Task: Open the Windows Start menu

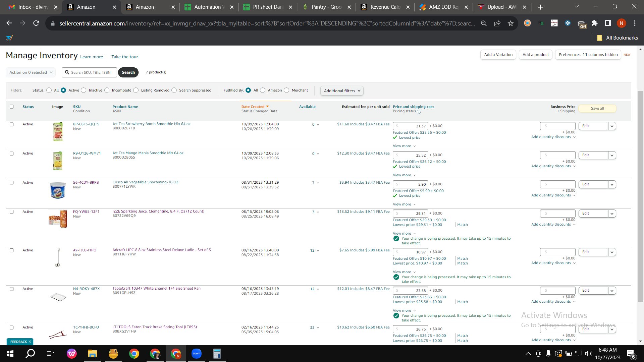Action: click(10, 354)
